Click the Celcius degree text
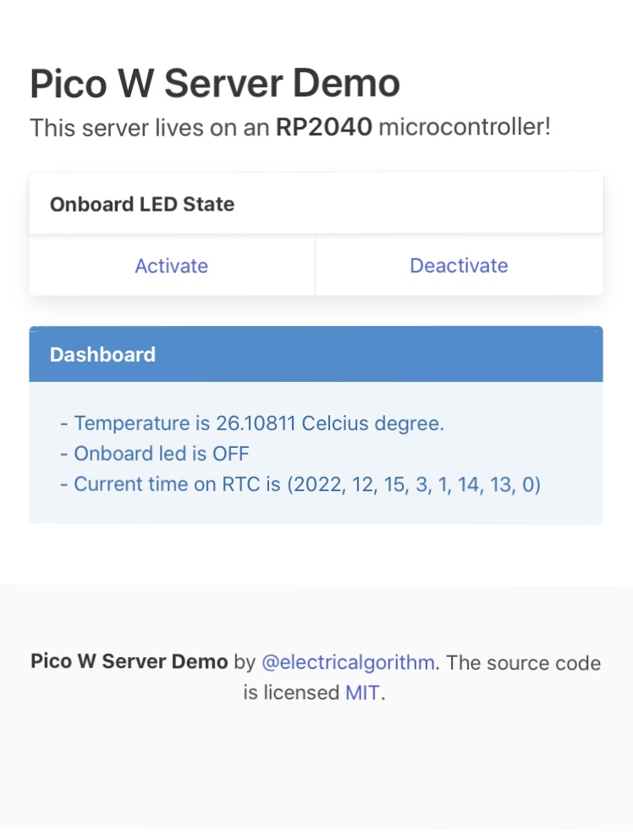 pyautogui.click(x=372, y=423)
